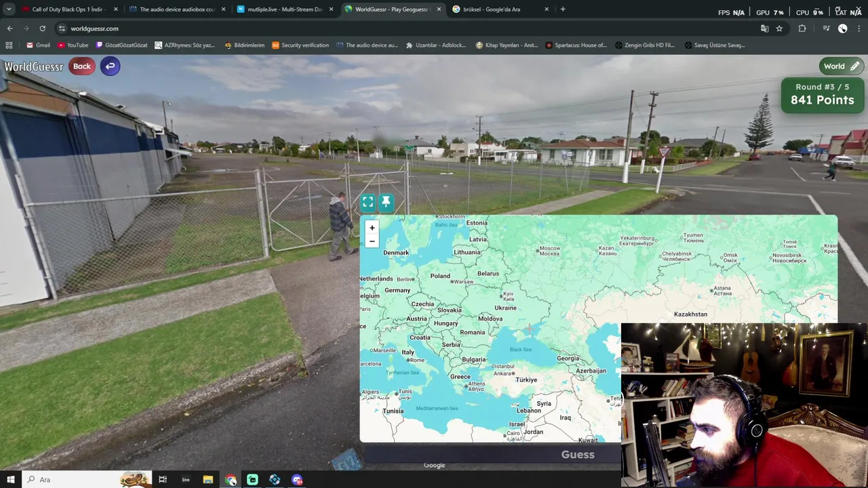Image resolution: width=868 pixels, height=488 pixels.
Task: Open the Kitap Yayınları bookmark
Action: point(507,45)
